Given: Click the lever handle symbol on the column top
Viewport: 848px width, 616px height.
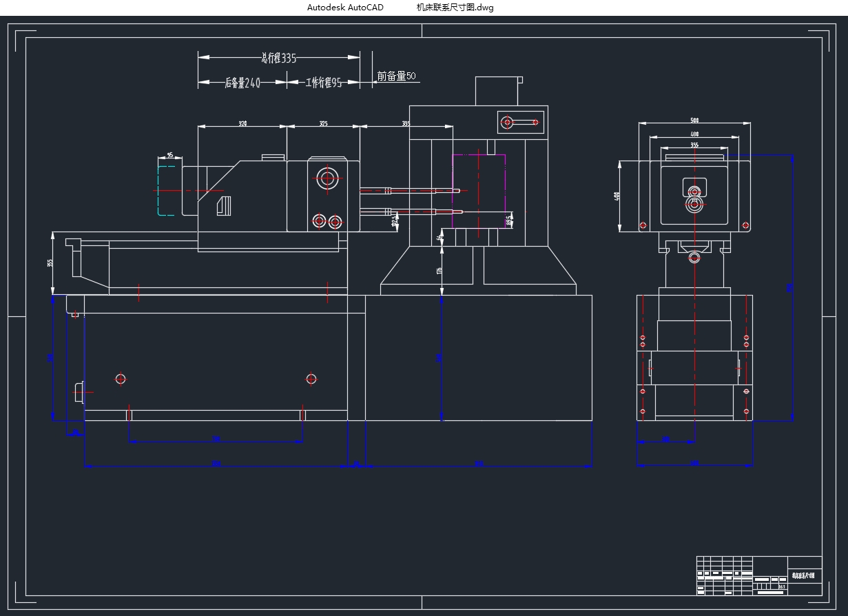Looking at the screenshot, I should [521, 123].
